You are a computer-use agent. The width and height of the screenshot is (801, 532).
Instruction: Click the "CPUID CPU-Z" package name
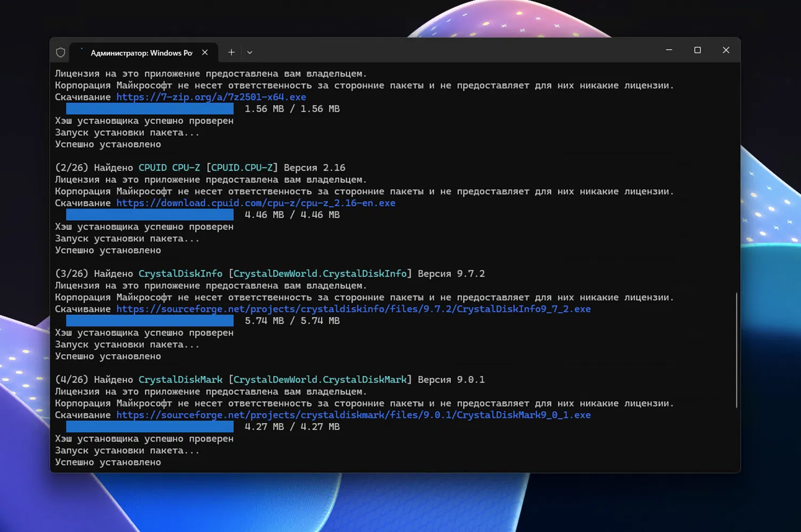pyautogui.click(x=169, y=168)
